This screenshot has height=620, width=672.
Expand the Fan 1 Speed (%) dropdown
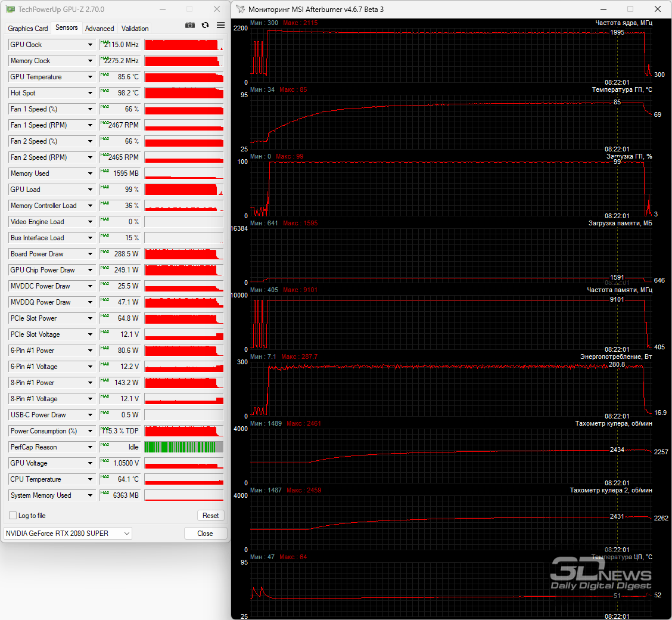click(x=90, y=109)
